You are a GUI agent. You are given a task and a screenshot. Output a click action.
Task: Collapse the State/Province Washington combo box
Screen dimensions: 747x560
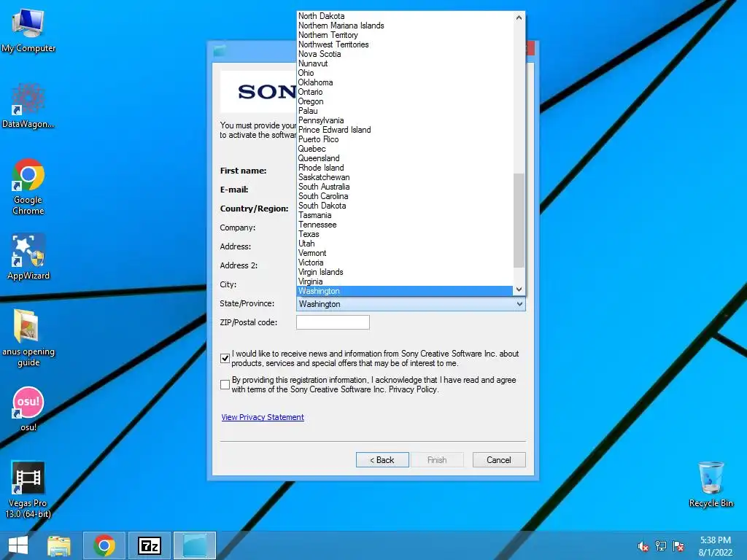pyautogui.click(x=411, y=304)
